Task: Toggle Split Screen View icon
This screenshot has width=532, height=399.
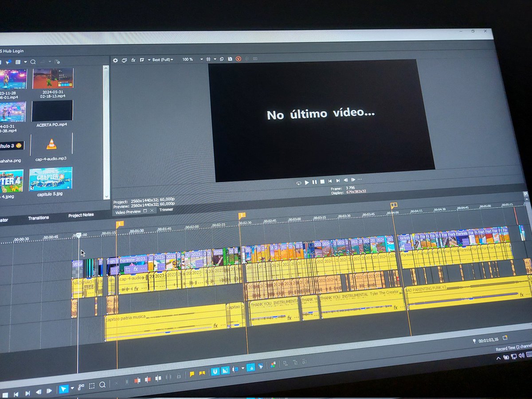Action: (142, 60)
